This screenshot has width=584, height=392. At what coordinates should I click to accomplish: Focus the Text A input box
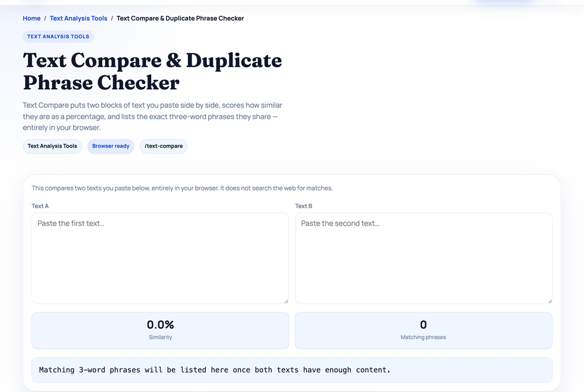click(160, 258)
